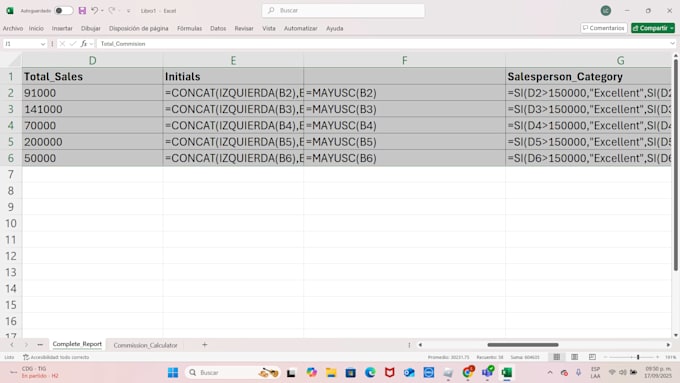Image resolution: width=680 pixels, height=383 pixels.
Task: Click the vertical scrollbar down arrow
Action: pyautogui.click(x=676, y=335)
